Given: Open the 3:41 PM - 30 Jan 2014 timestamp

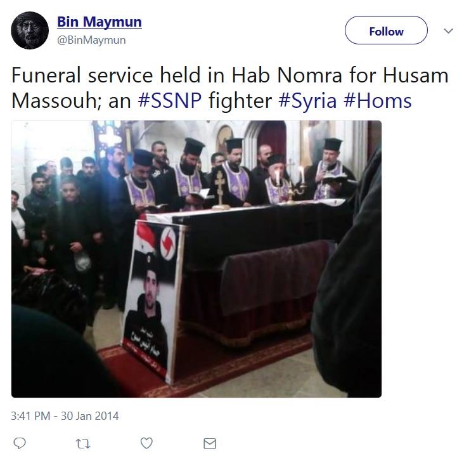Looking at the screenshot, I should [x=65, y=416].
